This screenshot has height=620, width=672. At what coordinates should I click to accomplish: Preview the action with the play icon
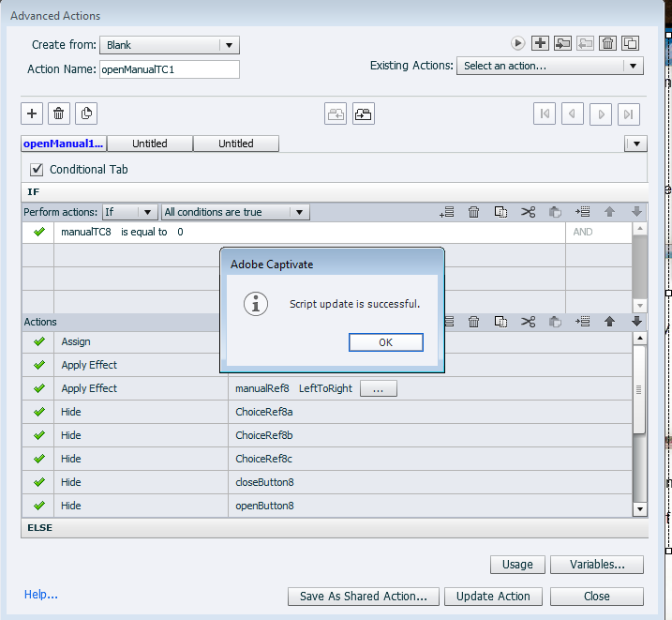[517, 43]
